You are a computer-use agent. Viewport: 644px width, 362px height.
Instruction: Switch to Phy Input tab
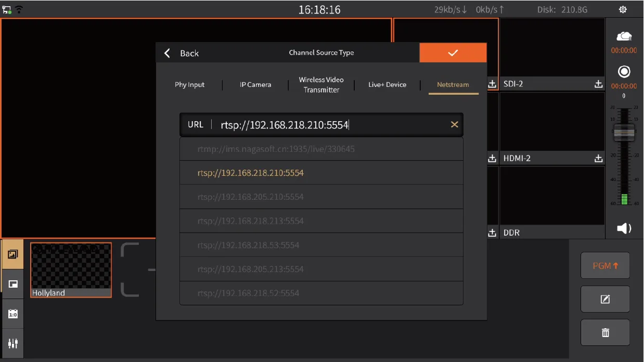(189, 85)
